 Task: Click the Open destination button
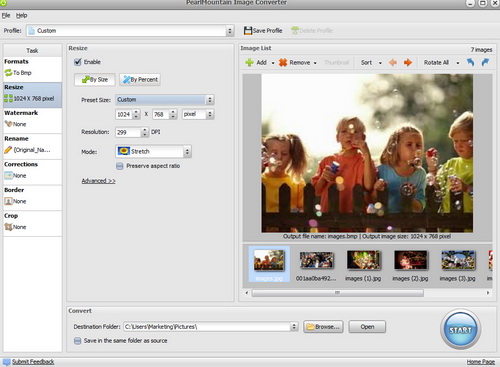[x=367, y=327]
